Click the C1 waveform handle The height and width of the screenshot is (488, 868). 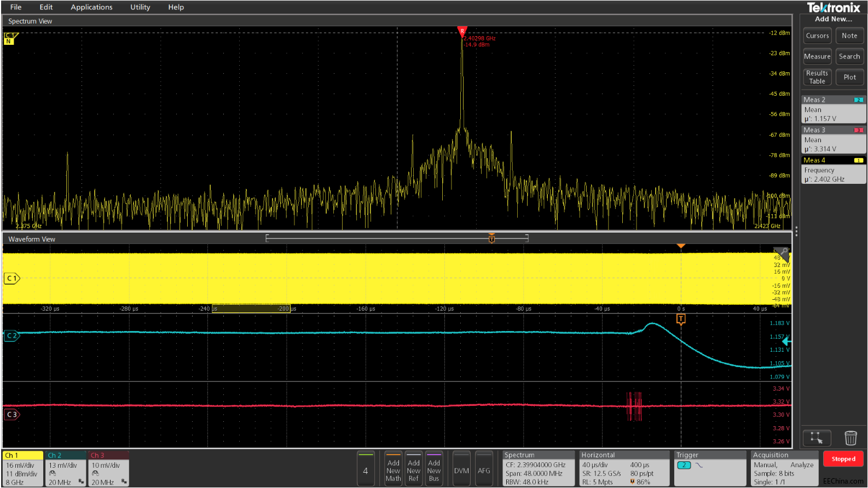(12, 278)
